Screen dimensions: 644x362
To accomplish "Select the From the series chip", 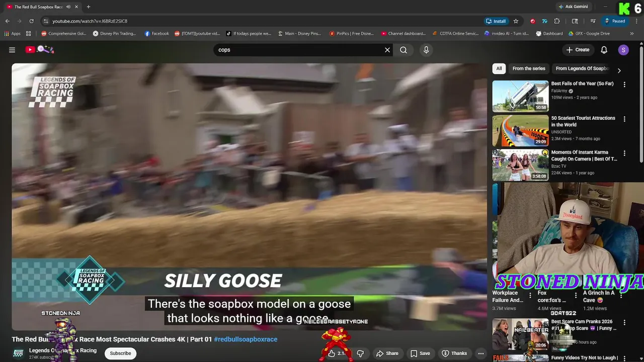I will pos(529,68).
